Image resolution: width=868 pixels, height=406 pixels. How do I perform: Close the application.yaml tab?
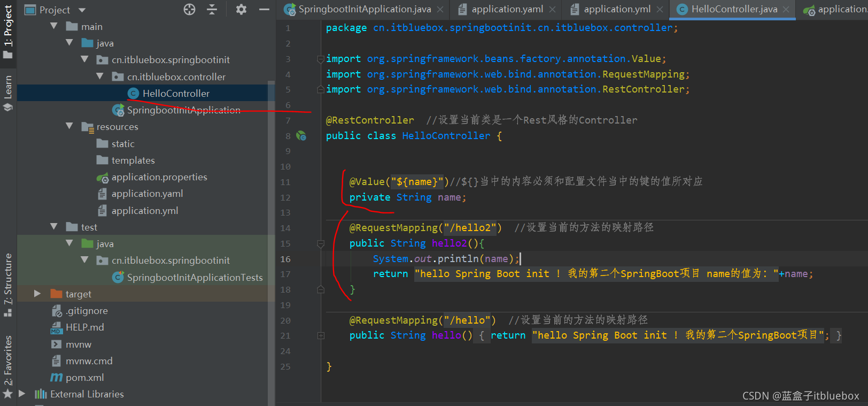tap(552, 10)
